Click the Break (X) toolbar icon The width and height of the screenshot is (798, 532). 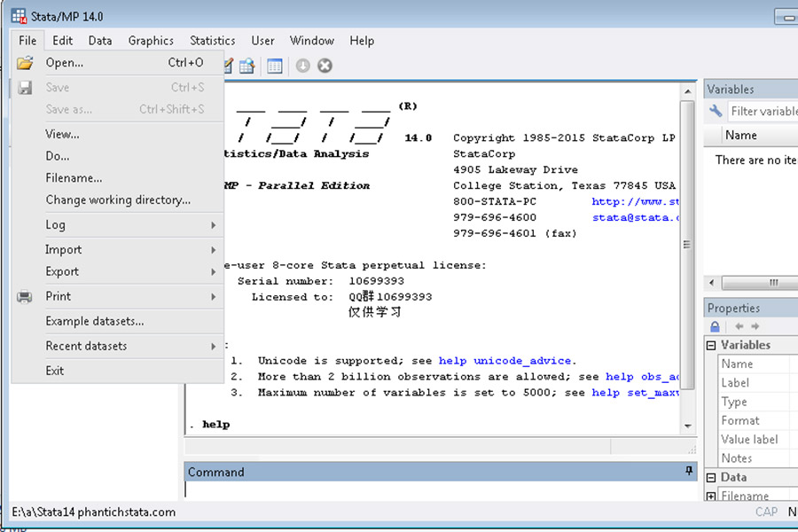[x=325, y=66]
